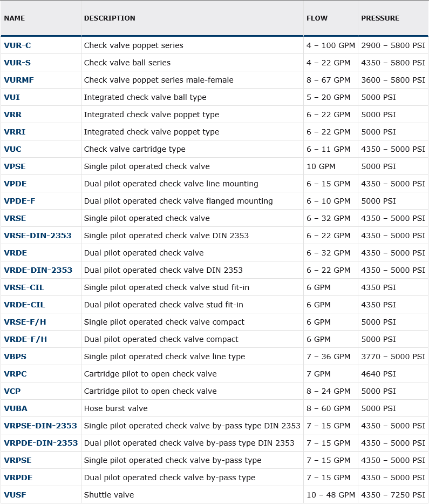Viewport: 429px width, 504px height.
Task: Click the VRPC cartridge valve link
Action: point(16,374)
